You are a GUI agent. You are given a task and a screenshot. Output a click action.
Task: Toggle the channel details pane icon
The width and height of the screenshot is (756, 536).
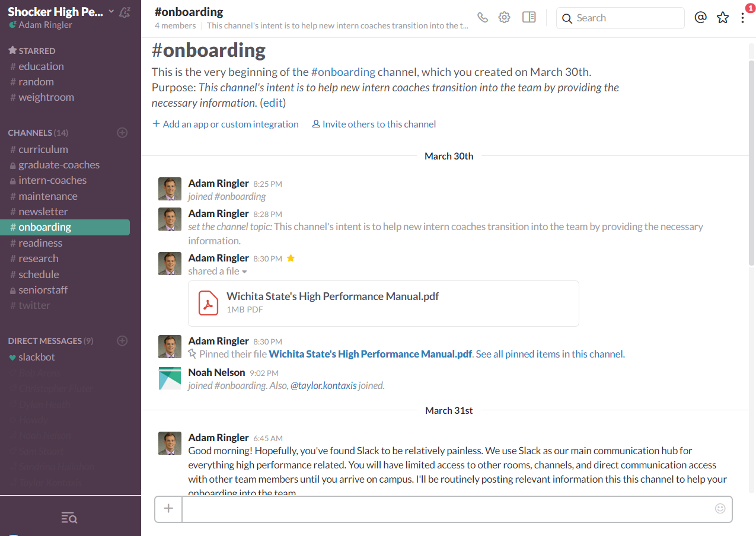(x=528, y=17)
